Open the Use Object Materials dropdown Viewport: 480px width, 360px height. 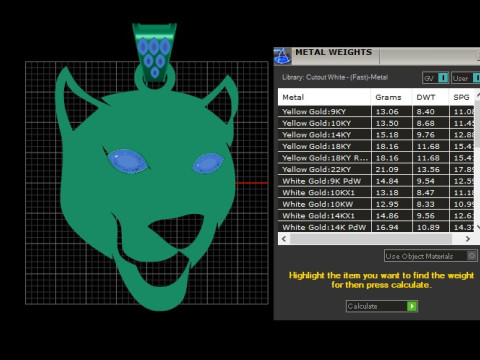[x=431, y=256]
